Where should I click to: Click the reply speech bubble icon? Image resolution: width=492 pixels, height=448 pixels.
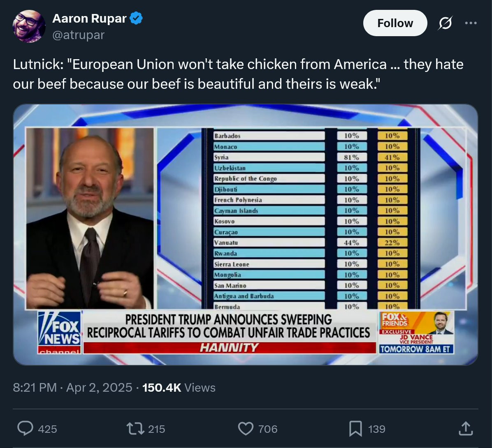(x=26, y=429)
